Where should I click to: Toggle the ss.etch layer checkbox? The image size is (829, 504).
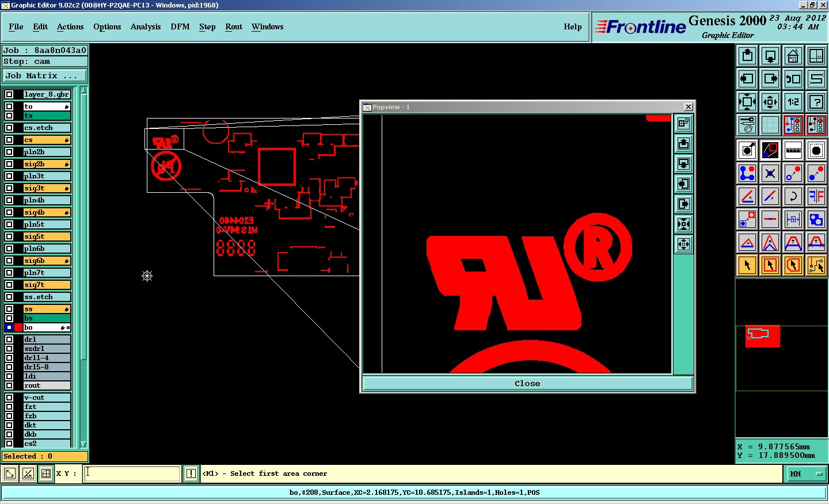click(x=9, y=297)
